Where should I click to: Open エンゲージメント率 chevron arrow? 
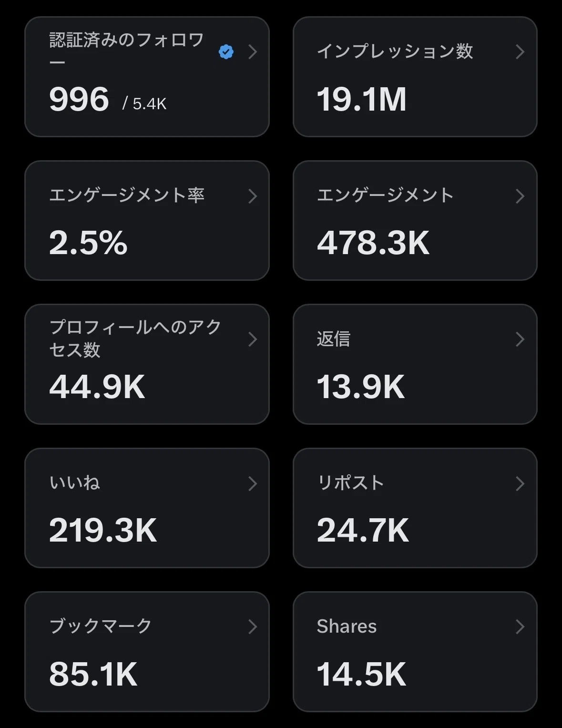coord(253,196)
